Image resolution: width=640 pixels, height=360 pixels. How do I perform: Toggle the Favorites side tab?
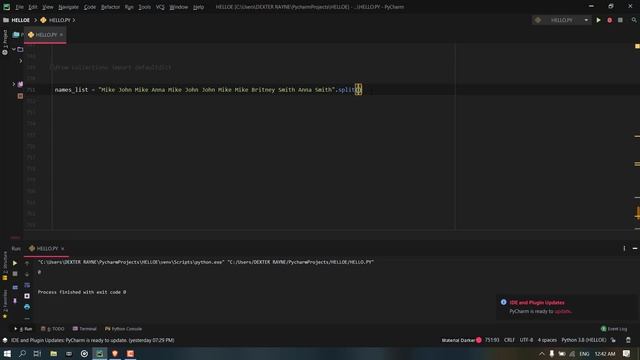[x=5, y=303]
